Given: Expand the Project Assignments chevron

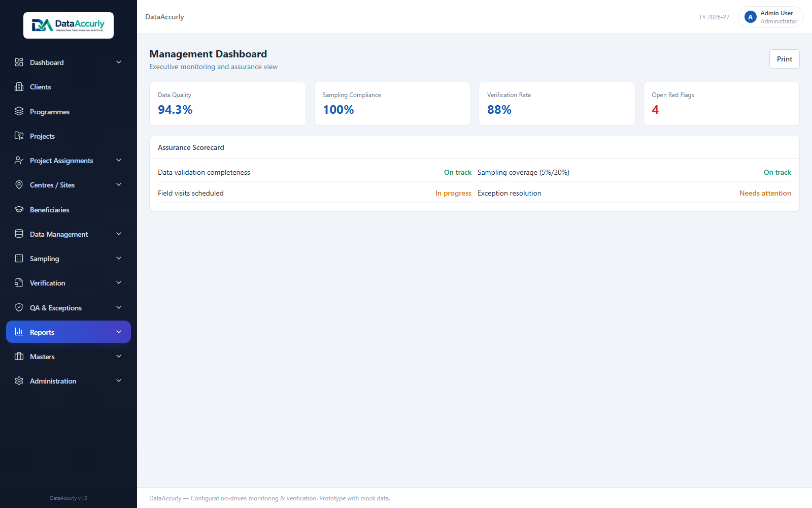Looking at the screenshot, I should [x=119, y=161].
